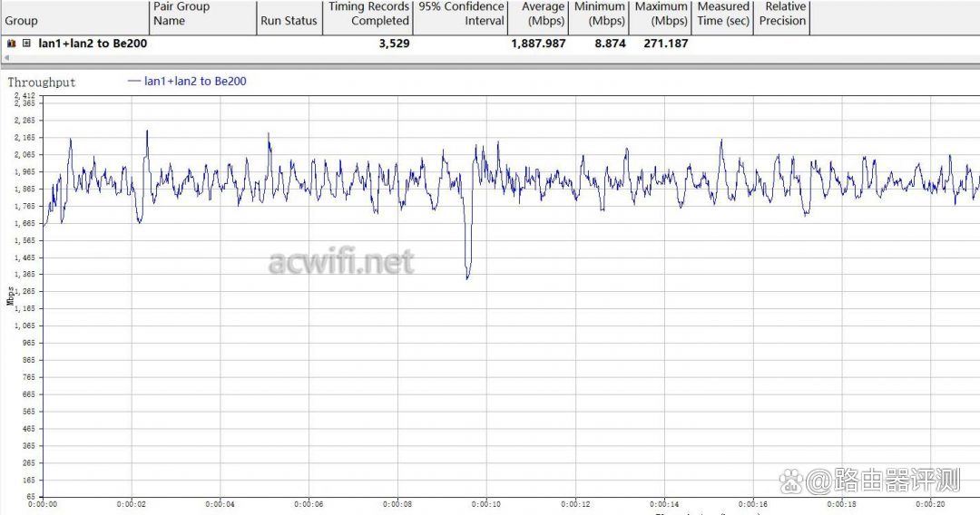Click the Run Status column header

coord(289,20)
